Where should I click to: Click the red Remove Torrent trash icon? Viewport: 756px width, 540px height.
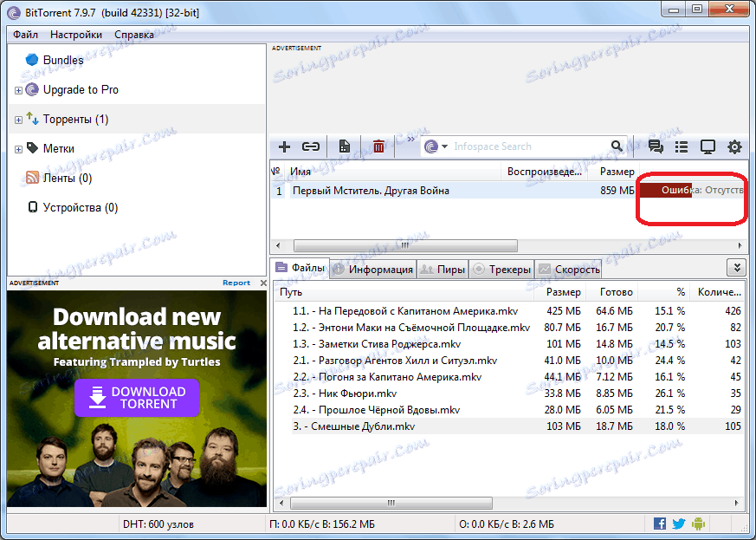click(379, 146)
